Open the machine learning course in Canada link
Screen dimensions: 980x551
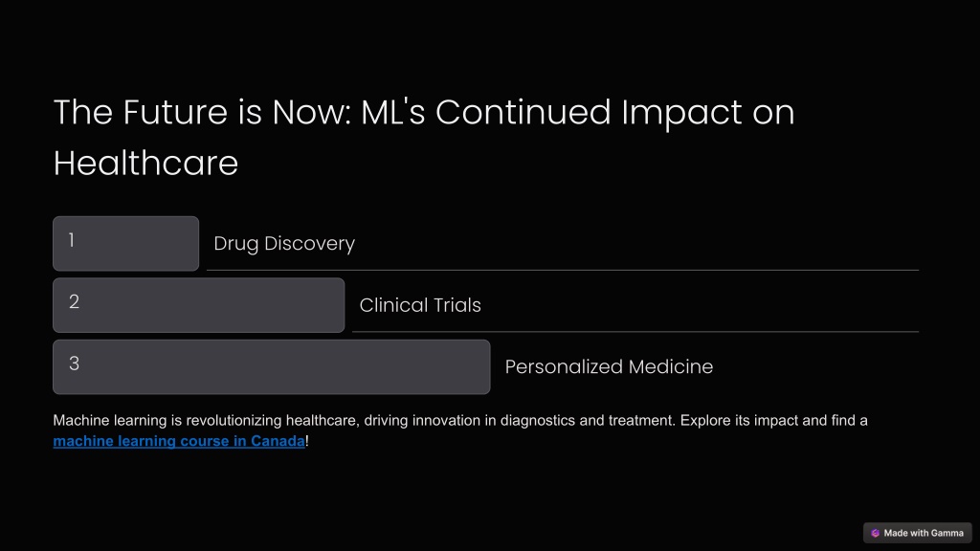(179, 441)
